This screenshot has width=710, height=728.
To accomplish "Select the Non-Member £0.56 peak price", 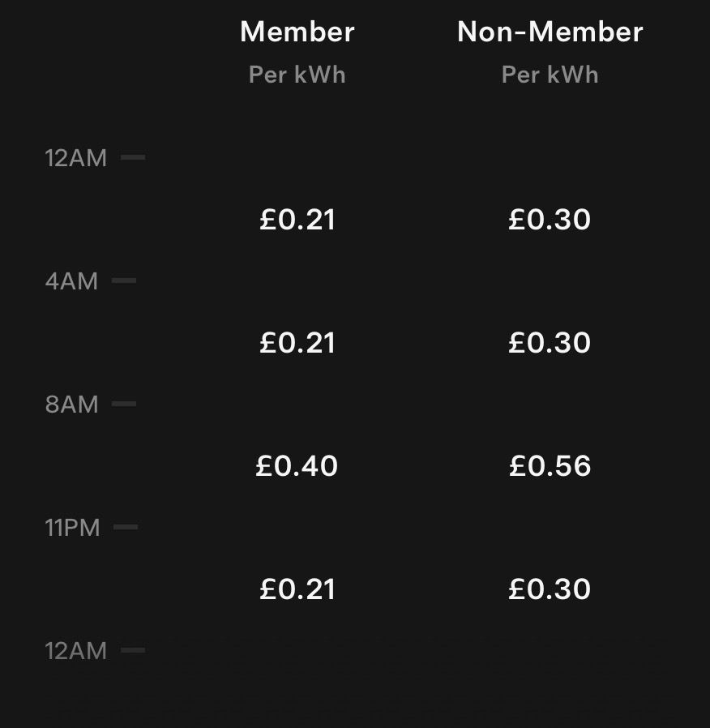I will (550, 466).
